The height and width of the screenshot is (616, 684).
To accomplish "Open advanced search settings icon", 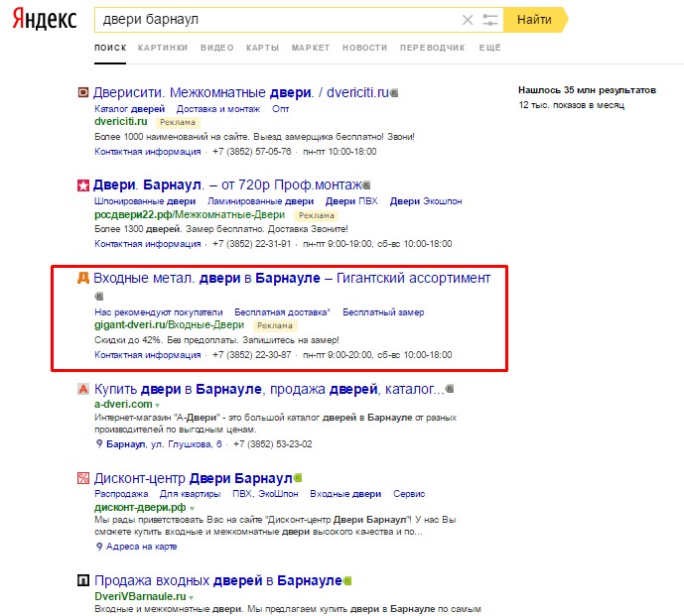I will click(x=489, y=20).
